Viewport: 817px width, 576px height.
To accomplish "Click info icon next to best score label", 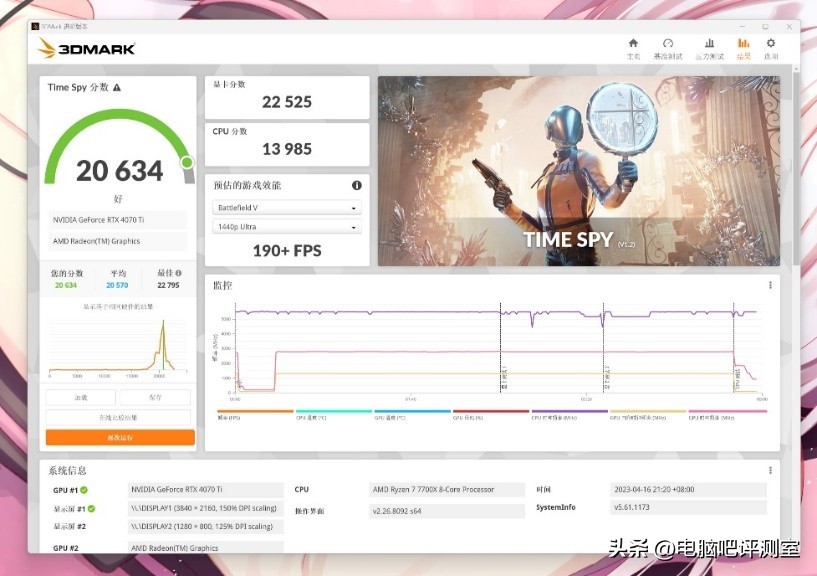I will [x=179, y=273].
